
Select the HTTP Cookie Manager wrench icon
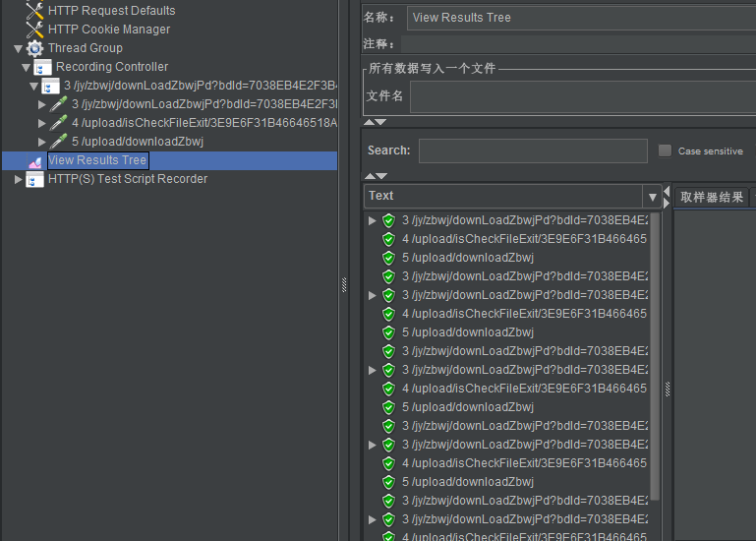point(34,30)
